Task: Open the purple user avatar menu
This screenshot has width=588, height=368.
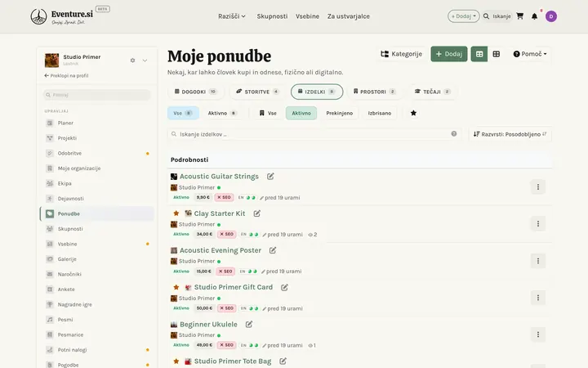Action: click(x=551, y=16)
